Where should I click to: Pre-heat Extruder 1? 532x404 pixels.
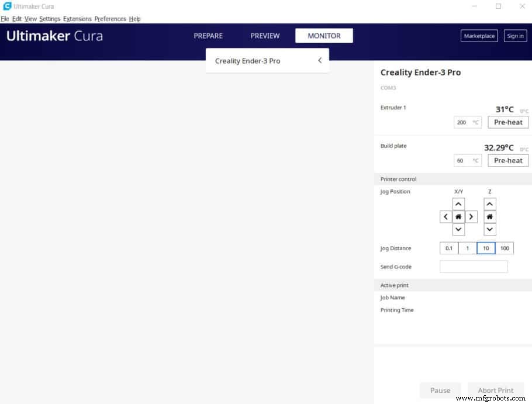point(508,122)
